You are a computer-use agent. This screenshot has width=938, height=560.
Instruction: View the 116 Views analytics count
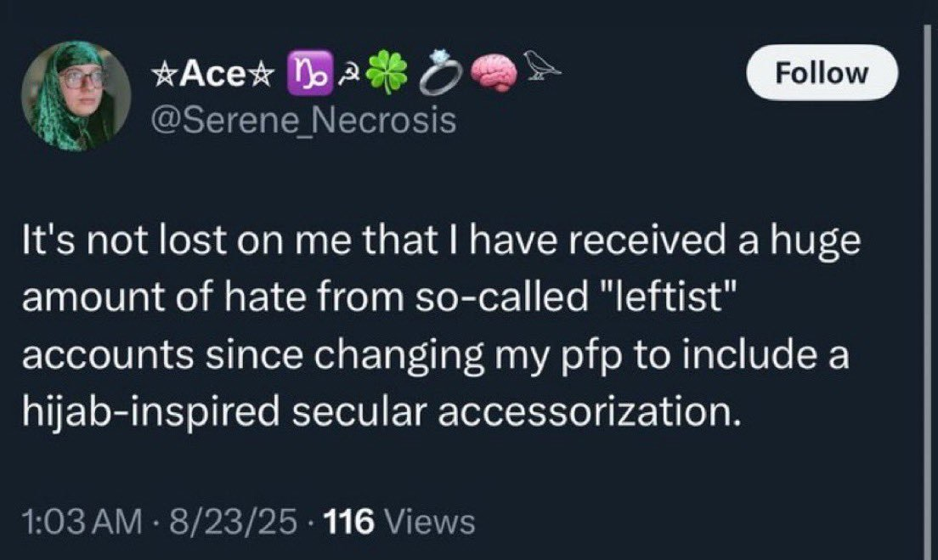tap(399, 521)
